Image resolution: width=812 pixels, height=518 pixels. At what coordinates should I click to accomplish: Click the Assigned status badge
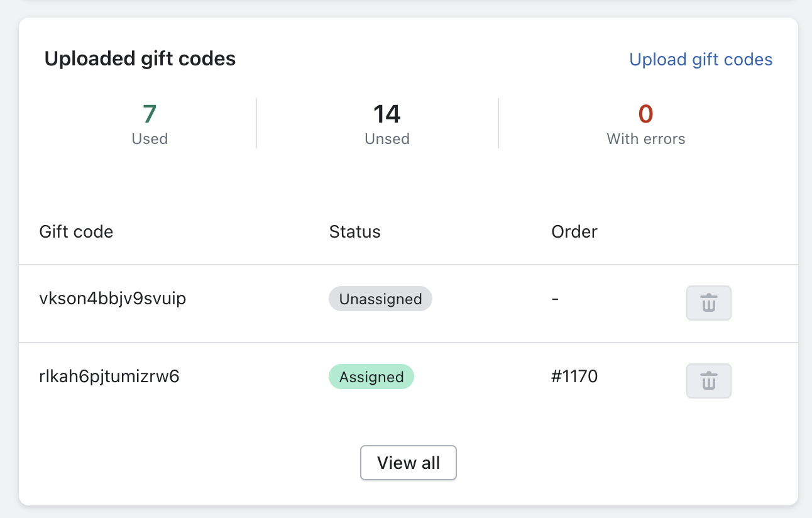click(371, 377)
